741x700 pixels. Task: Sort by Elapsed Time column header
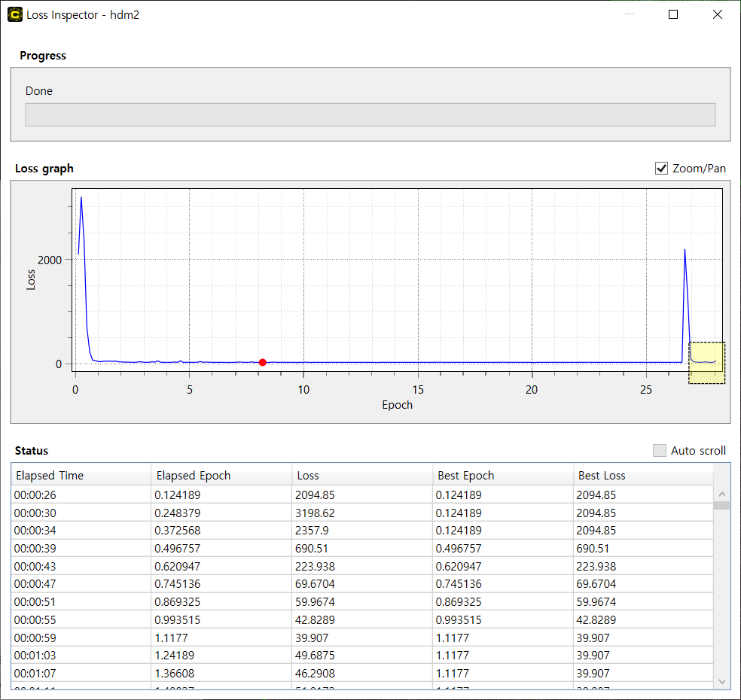point(81,476)
